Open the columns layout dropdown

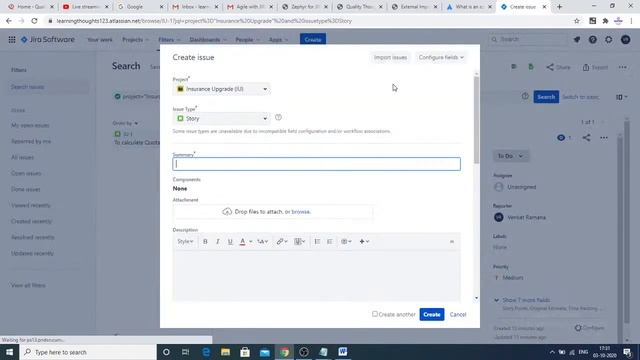click(622, 97)
